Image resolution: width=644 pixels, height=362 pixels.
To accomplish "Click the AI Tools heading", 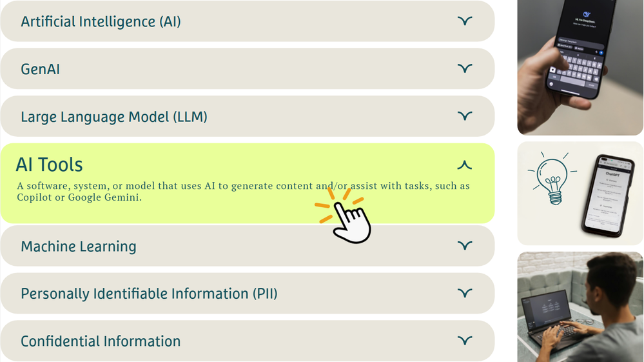I will (x=50, y=165).
